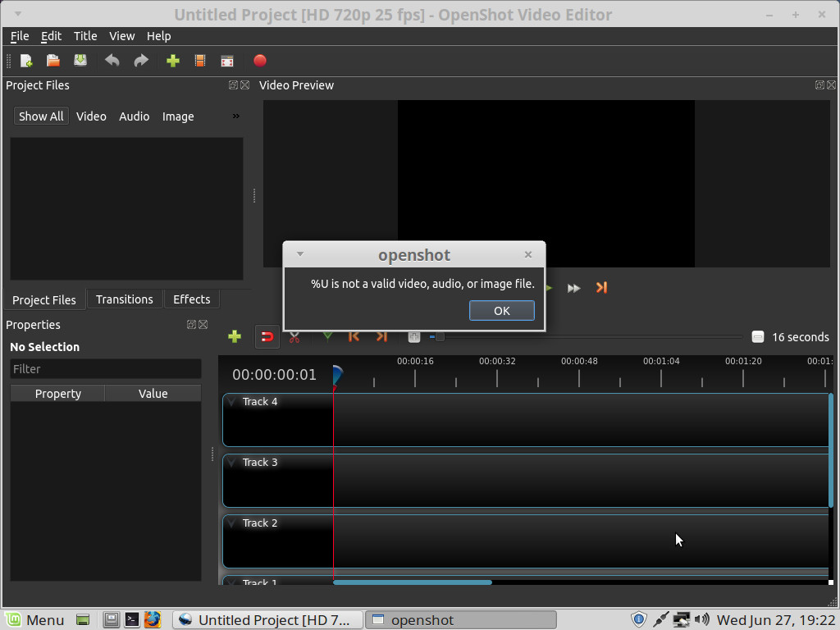This screenshot has height=630, width=840.
Task: Jump to previous marker in timeline toolbar
Action: coord(354,336)
